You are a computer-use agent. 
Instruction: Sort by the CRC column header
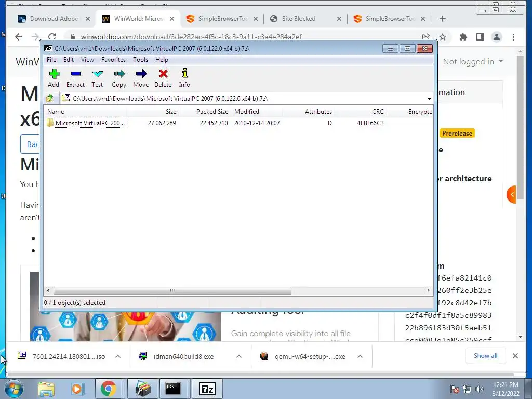361,112
